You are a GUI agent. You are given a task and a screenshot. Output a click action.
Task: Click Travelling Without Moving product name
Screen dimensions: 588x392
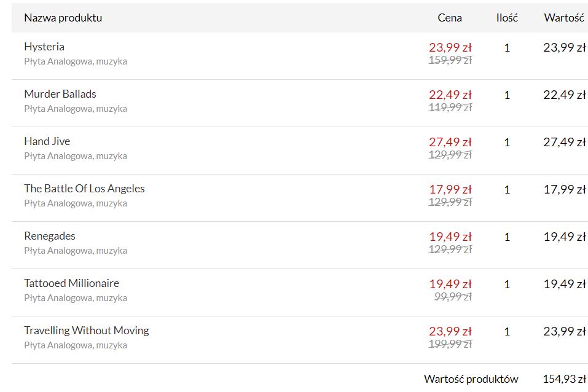pyautogui.click(x=87, y=331)
